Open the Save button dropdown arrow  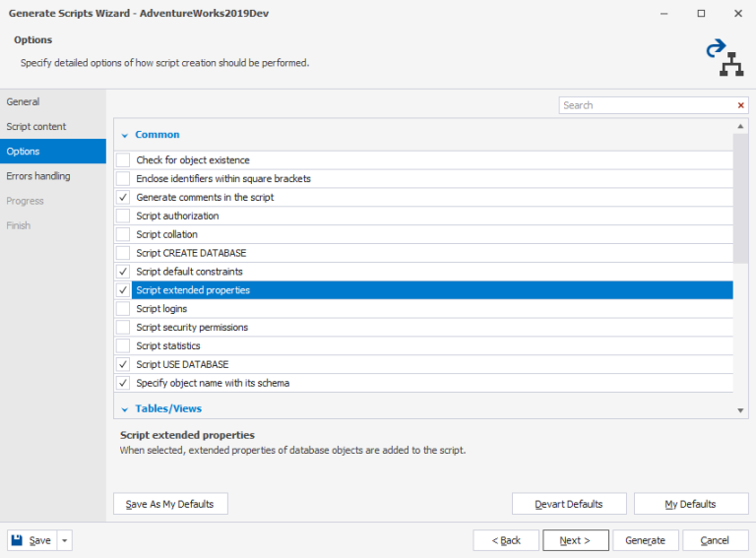point(65,540)
